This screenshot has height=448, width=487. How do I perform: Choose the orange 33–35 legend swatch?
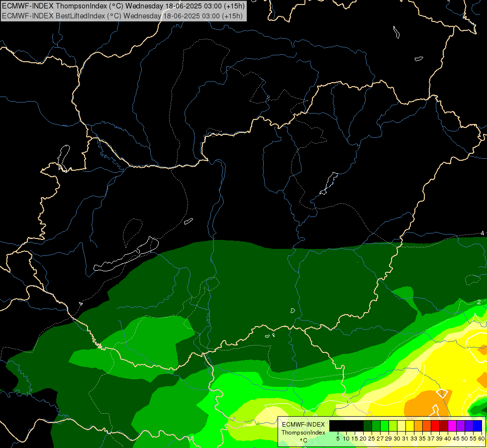pos(418,426)
